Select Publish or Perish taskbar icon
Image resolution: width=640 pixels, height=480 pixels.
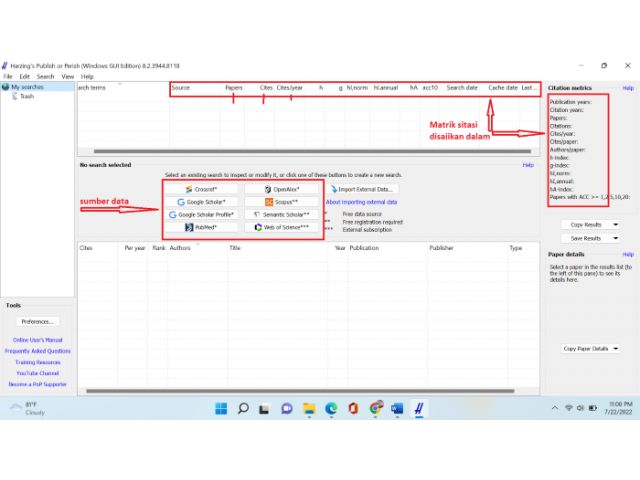(x=419, y=409)
